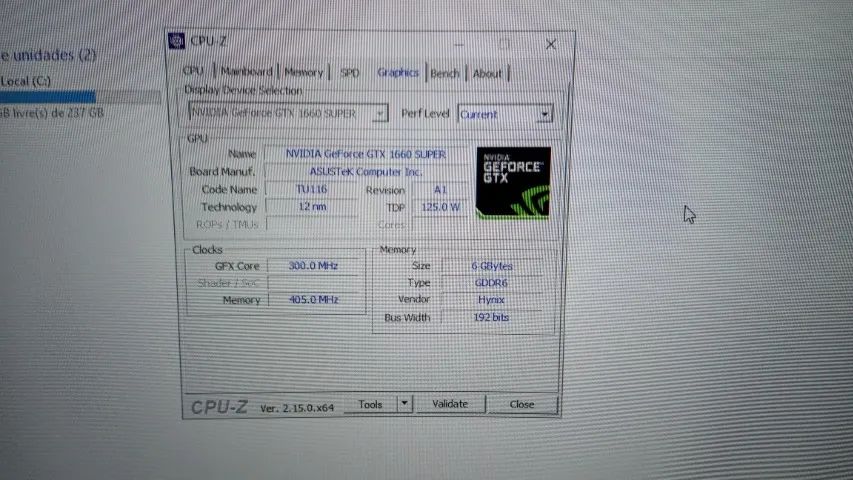Screen dimensions: 853x480
Task: Click the Validate button
Action: pyautogui.click(x=450, y=404)
